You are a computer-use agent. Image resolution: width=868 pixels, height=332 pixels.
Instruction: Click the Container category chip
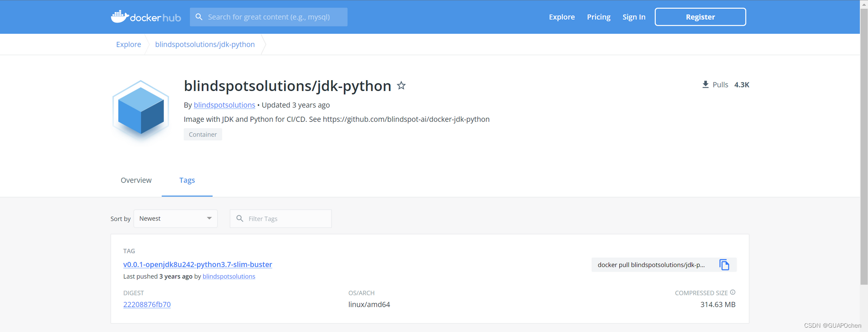pyautogui.click(x=203, y=134)
